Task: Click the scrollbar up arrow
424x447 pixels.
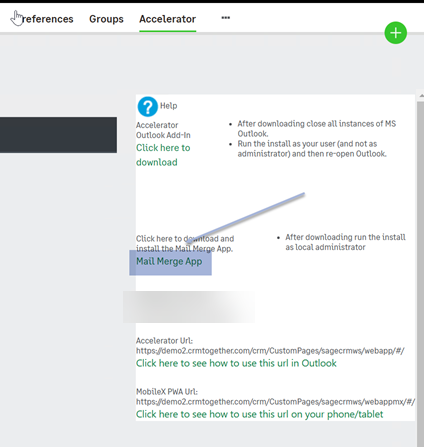Action: tap(421, 96)
